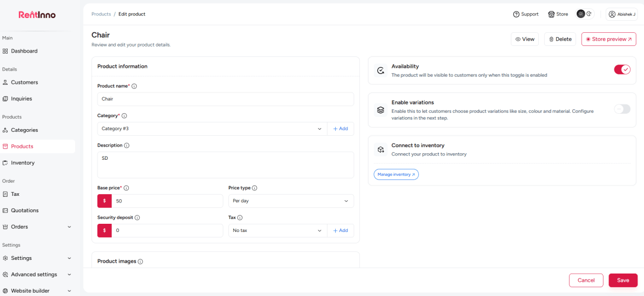This screenshot has width=644, height=296.
Task: Click the Support question mark icon
Action: click(x=516, y=14)
